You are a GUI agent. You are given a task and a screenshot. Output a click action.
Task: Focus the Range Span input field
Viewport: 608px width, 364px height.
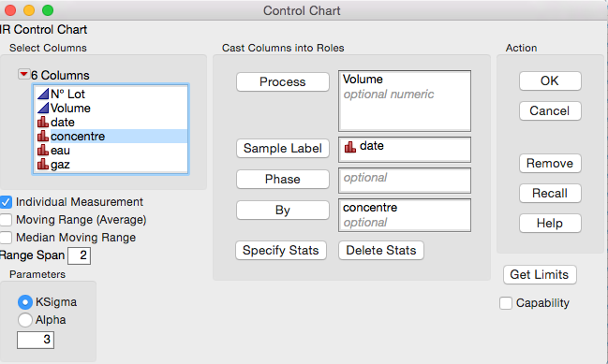(79, 255)
